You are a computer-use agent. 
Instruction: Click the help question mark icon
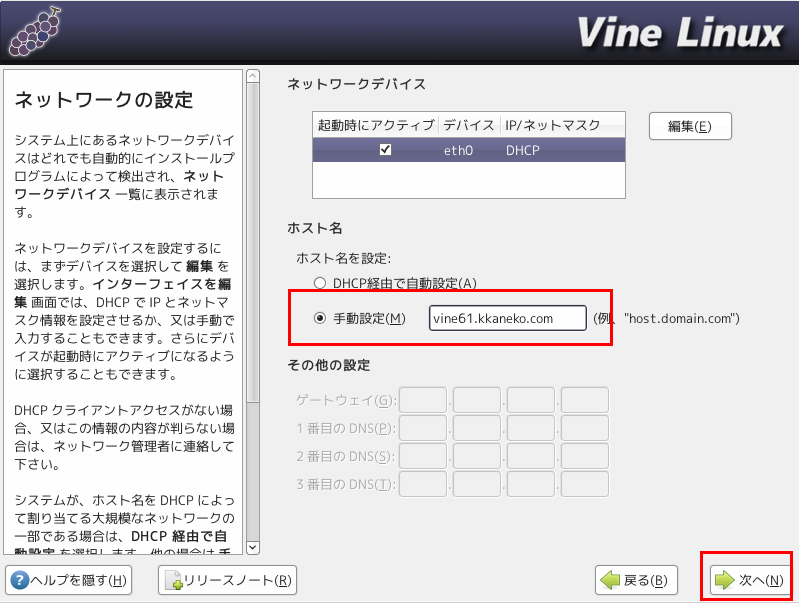[x=19, y=580]
